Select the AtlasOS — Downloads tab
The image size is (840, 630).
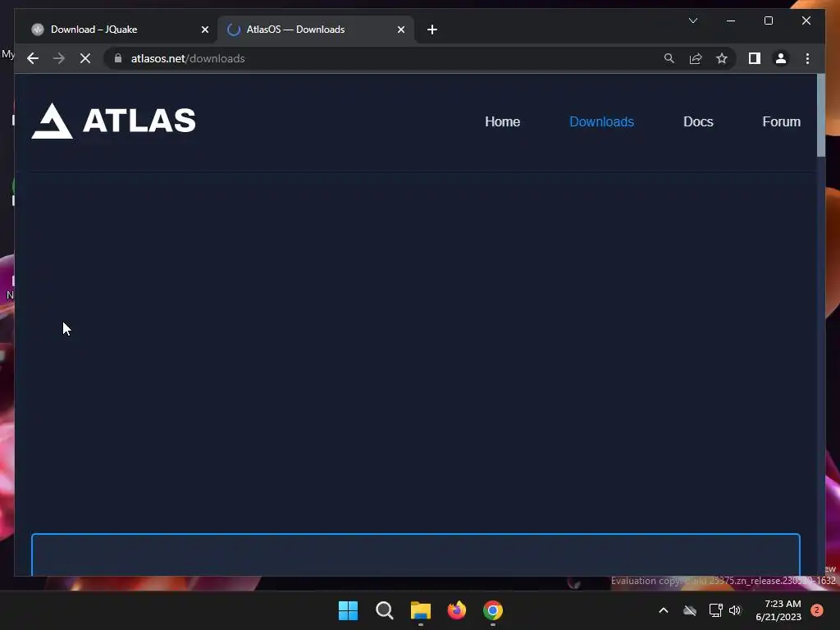[x=315, y=30]
